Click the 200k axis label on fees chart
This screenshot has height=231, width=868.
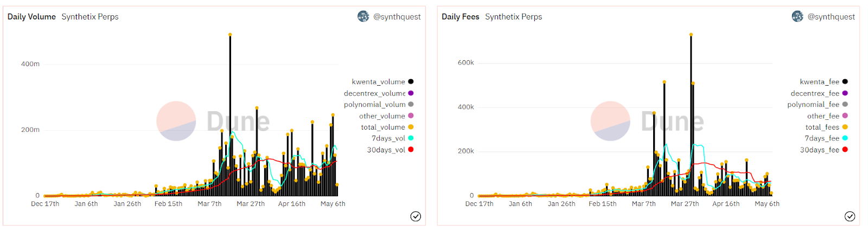[466, 151]
